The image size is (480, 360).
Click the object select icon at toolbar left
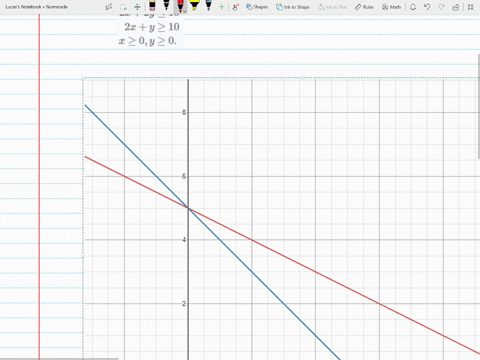pos(109,7)
